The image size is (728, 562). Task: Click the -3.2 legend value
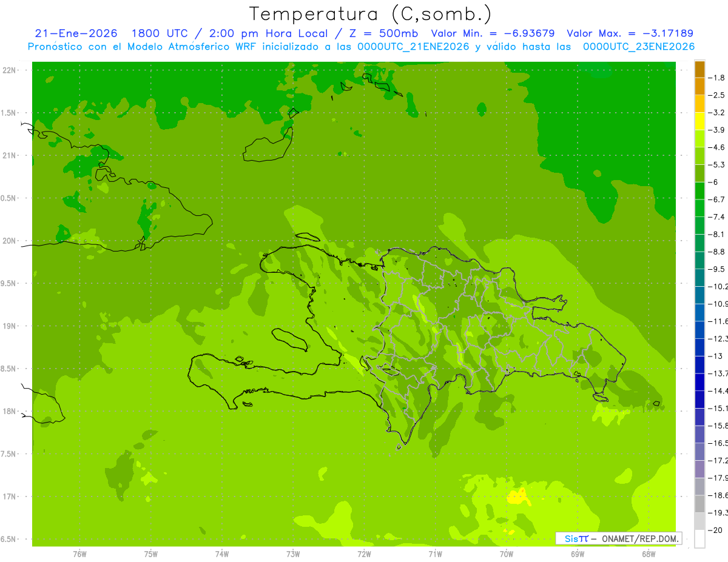(716, 112)
